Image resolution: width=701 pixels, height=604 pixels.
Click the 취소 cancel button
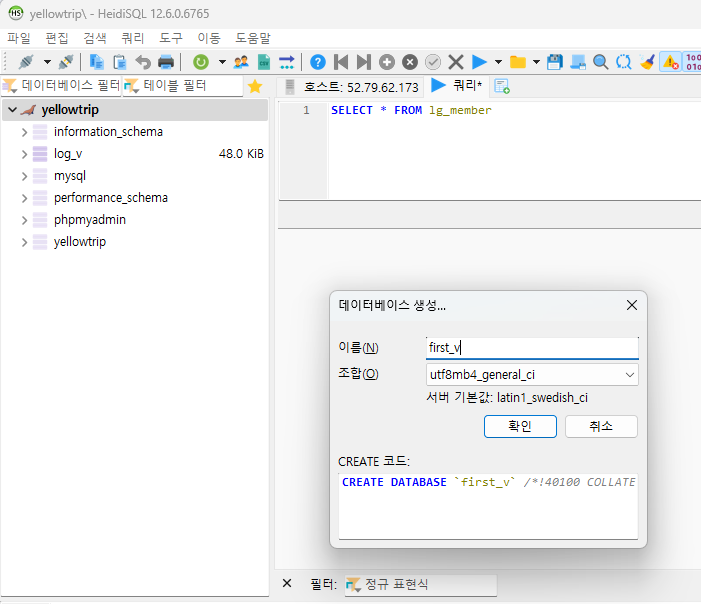pyautogui.click(x=601, y=426)
